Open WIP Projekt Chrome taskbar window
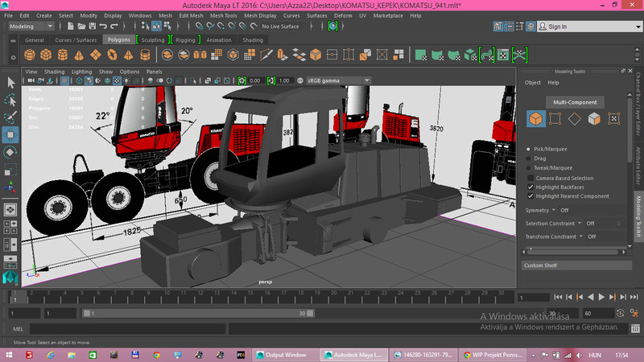644x362 pixels. tap(493, 355)
